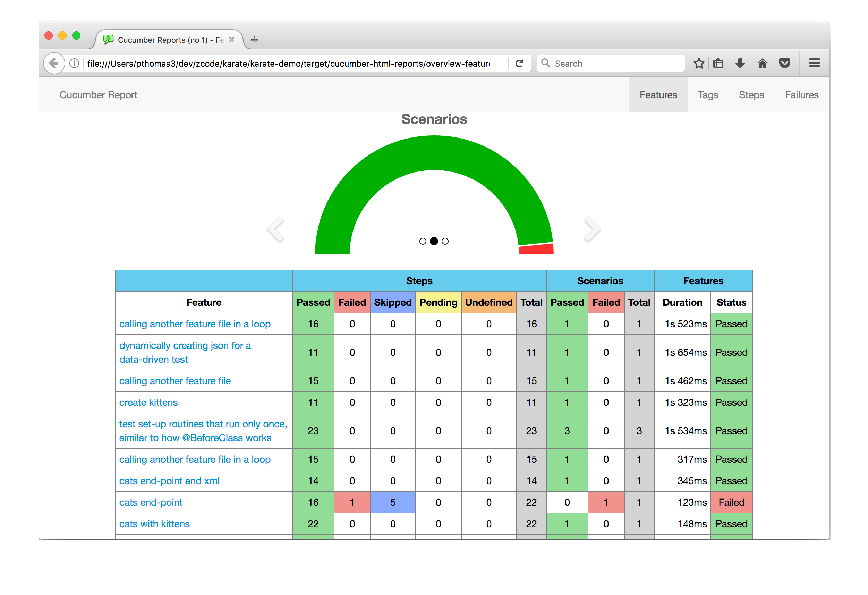868x595 pixels.
Task: Select the first carousel indicator dot
Action: click(x=423, y=242)
